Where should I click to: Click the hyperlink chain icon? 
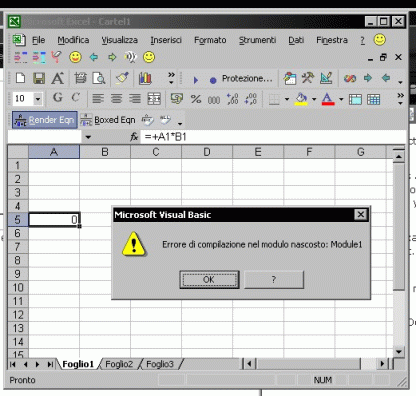pyautogui.click(x=350, y=79)
